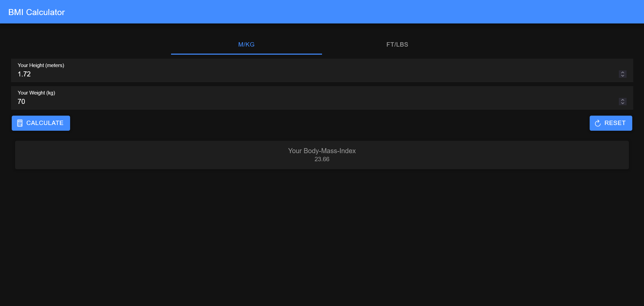
Task: Select the weight value 70
Action: tap(21, 102)
